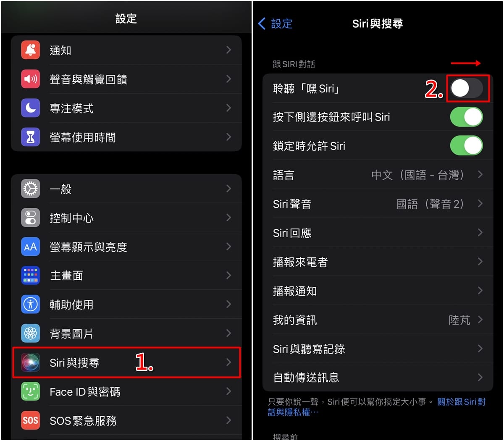Viewport: 504px width, 441px height.
Task: Tap the SOS緊急服務 red icon
Action: [x=30, y=420]
